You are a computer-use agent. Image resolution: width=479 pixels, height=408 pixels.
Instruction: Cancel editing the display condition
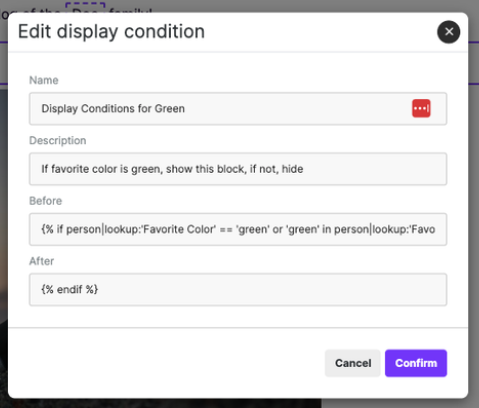click(x=353, y=363)
